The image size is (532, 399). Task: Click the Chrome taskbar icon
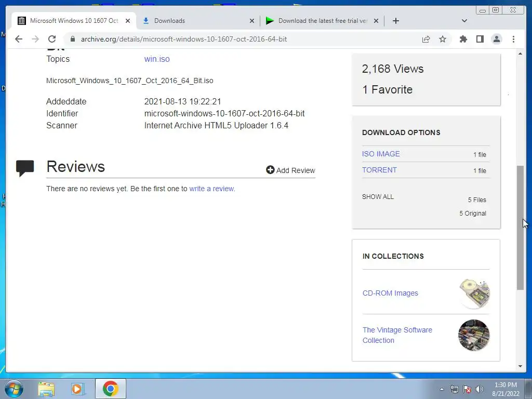click(x=111, y=389)
